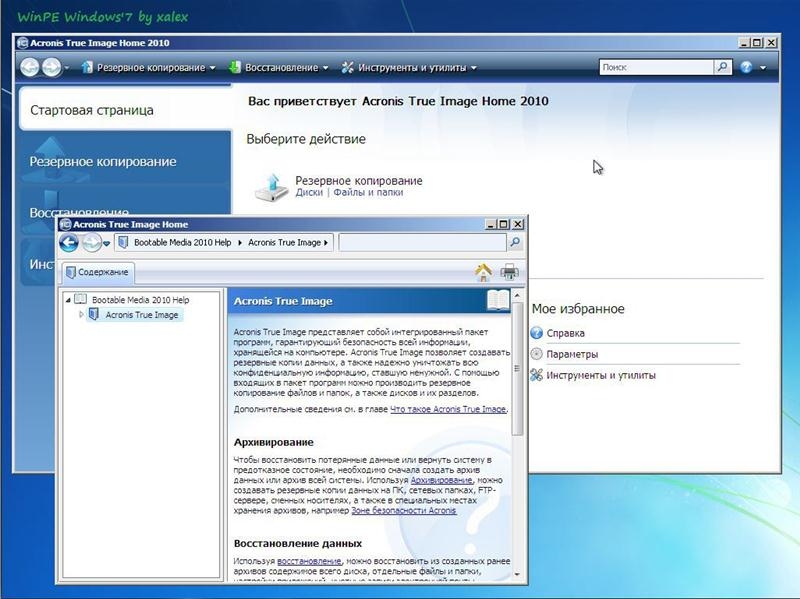Open Восстановление toolbar menu
This screenshot has height=599, width=800.
279,67
